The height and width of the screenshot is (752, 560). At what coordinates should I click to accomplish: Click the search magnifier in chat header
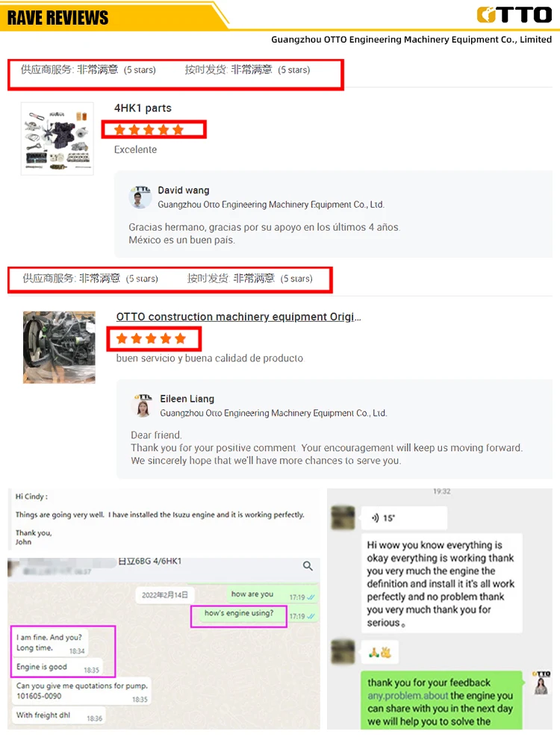click(x=308, y=566)
